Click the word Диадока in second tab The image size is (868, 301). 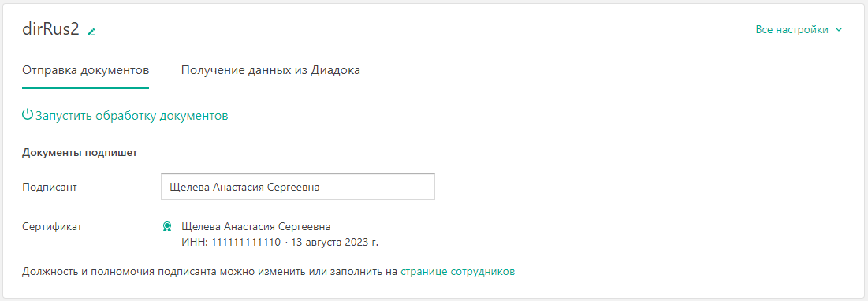pyautogui.click(x=336, y=71)
